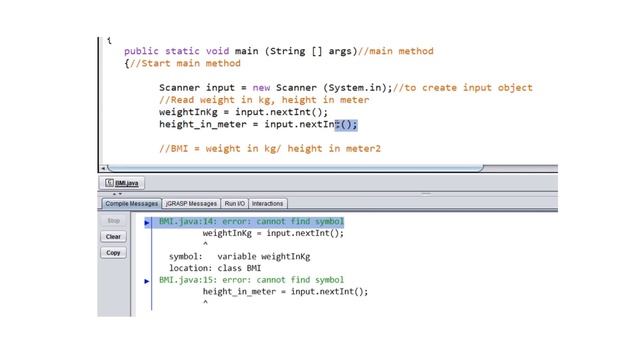Click the Stop button
The height and width of the screenshot is (360, 640).
point(113,220)
